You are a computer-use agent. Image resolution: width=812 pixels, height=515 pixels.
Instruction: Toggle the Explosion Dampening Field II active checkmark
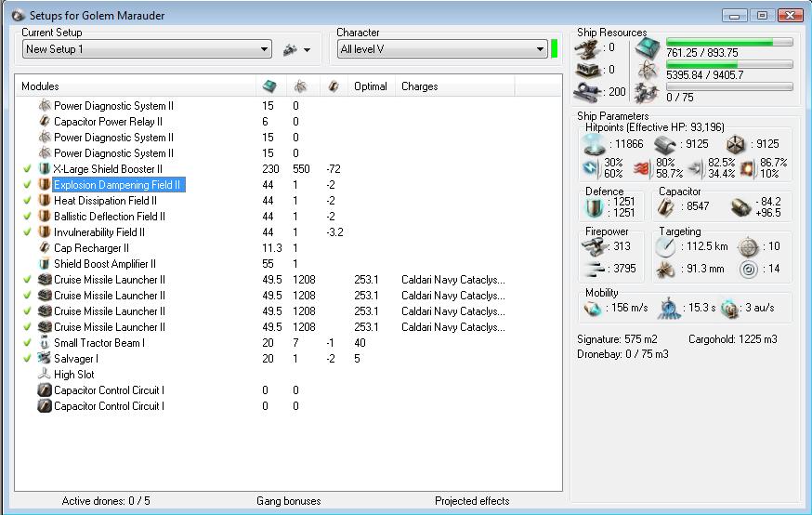tap(28, 184)
